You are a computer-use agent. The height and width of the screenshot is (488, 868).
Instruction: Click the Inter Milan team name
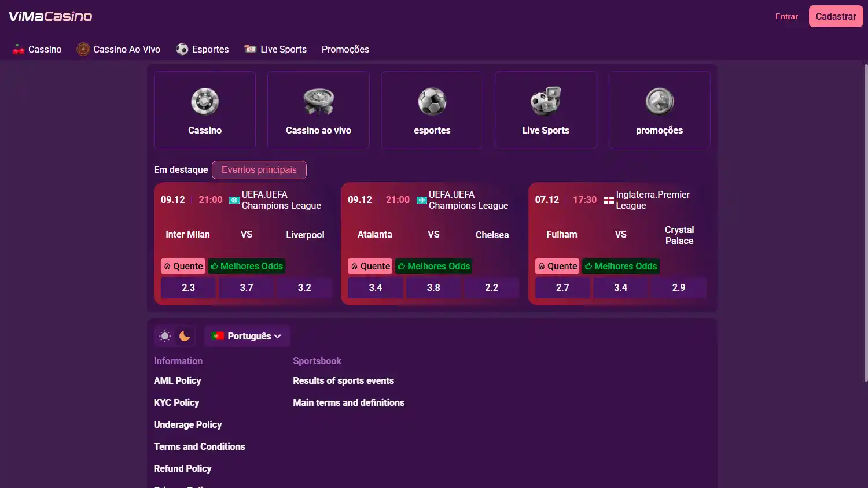tap(187, 234)
